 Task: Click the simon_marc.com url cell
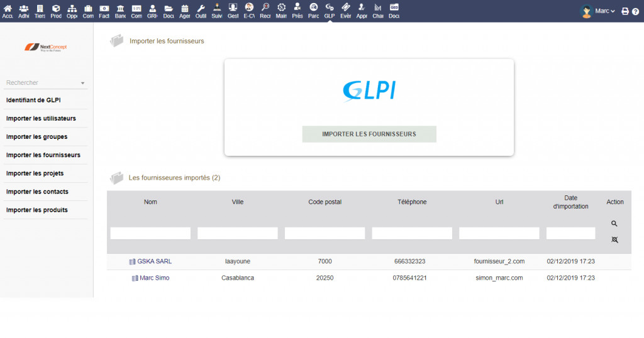click(x=499, y=278)
